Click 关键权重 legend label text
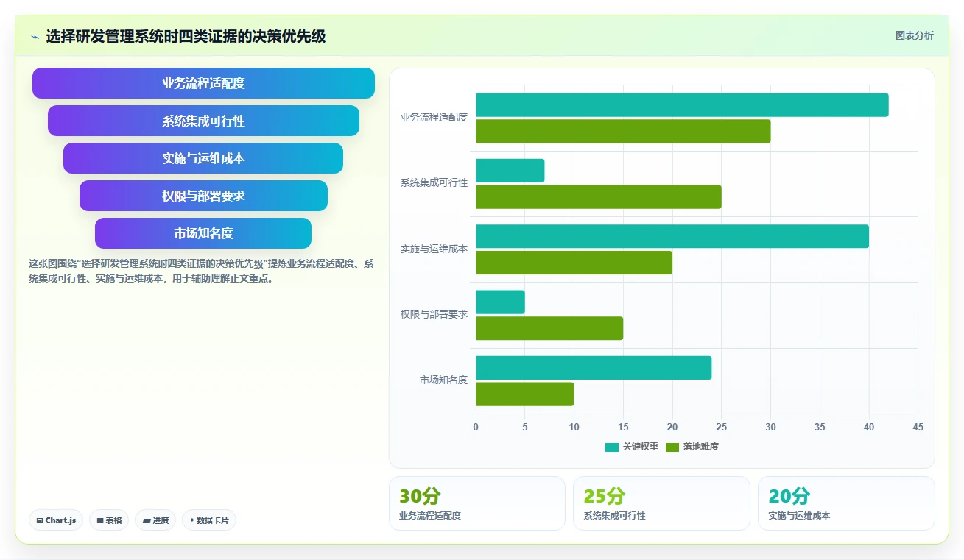 pyautogui.click(x=640, y=447)
